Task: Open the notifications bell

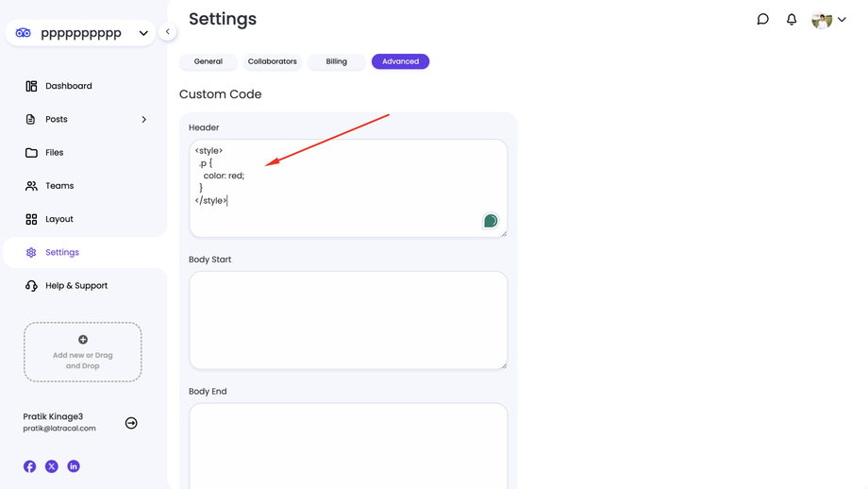Action: (x=792, y=19)
